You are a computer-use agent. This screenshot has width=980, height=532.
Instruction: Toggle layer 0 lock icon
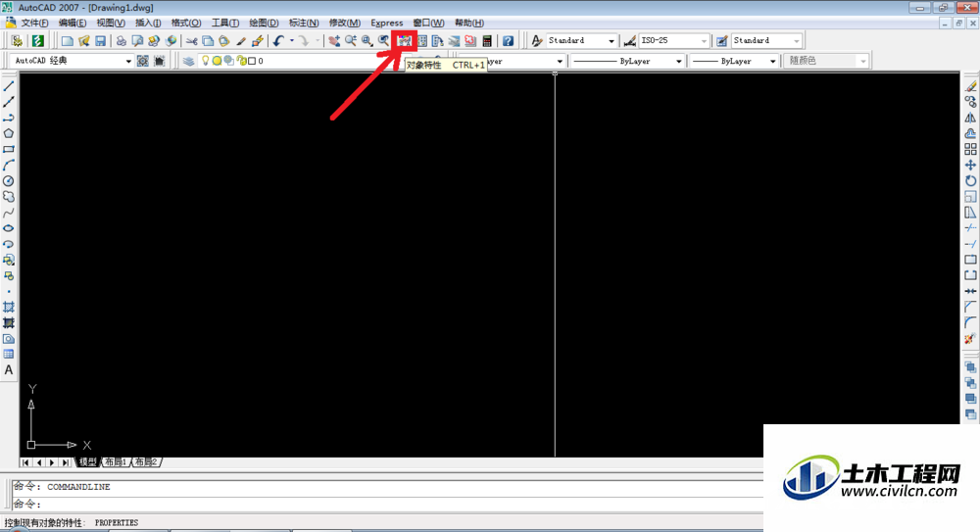tap(241, 61)
